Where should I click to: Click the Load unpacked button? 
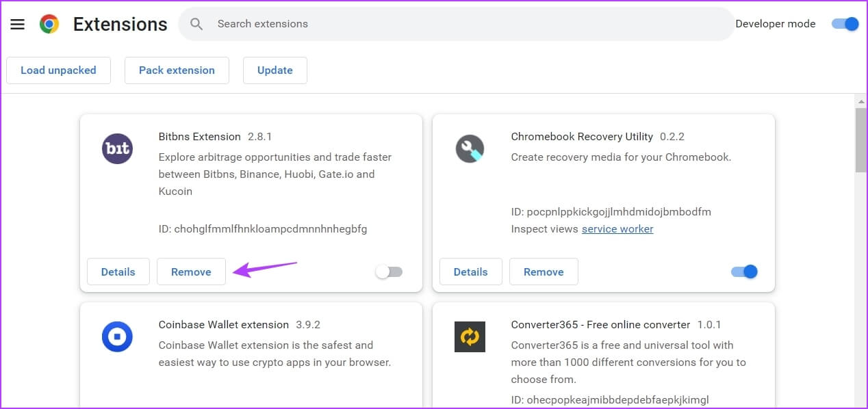[58, 70]
